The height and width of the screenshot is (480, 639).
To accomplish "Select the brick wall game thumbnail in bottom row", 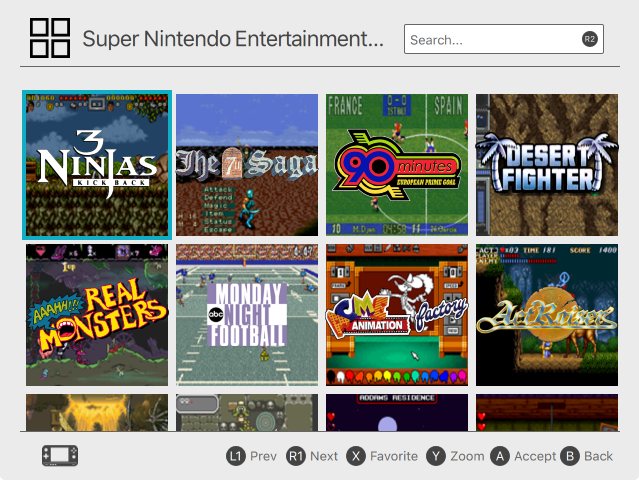I will point(547,412).
